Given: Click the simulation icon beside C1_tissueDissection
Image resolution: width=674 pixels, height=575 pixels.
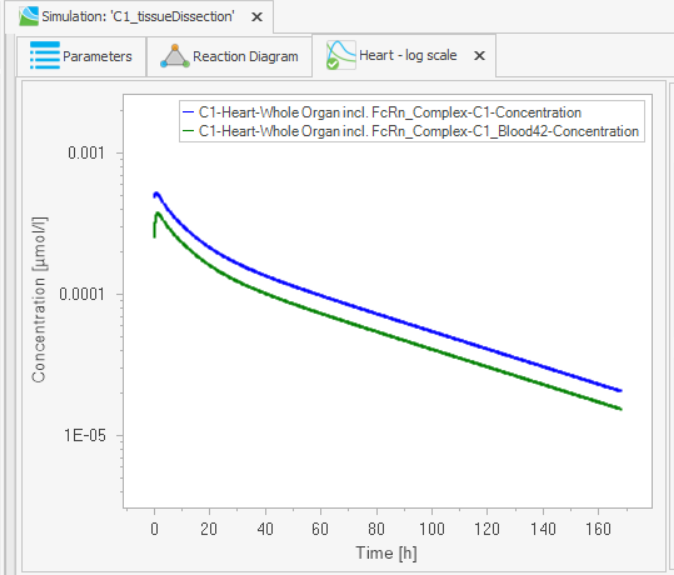Looking at the screenshot, I should (28, 16).
